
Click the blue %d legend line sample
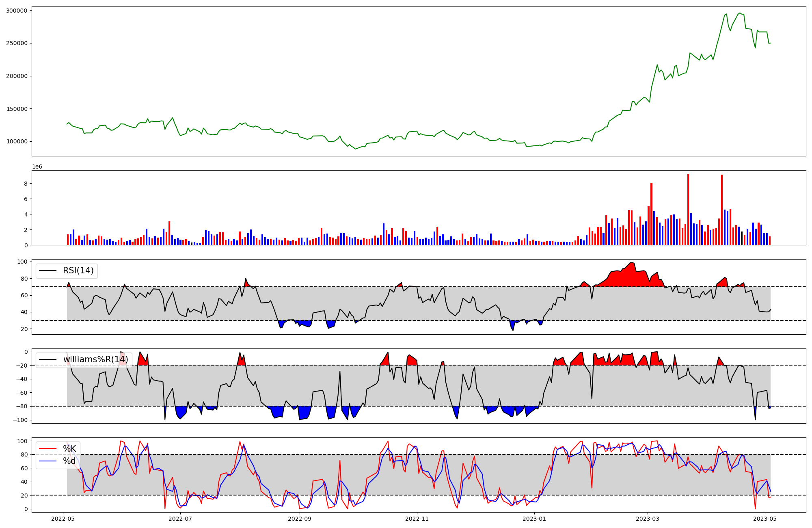tap(48, 461)
